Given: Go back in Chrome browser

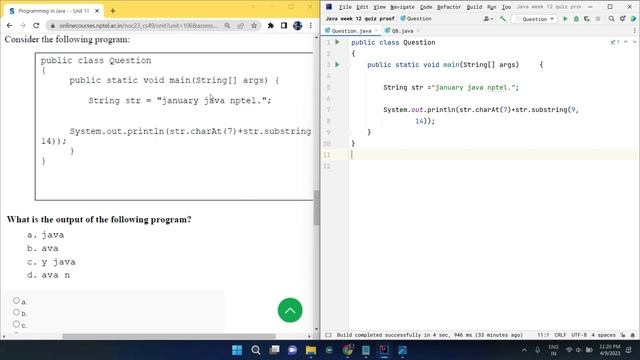Looking at the screenshot, I should [9, 25].
